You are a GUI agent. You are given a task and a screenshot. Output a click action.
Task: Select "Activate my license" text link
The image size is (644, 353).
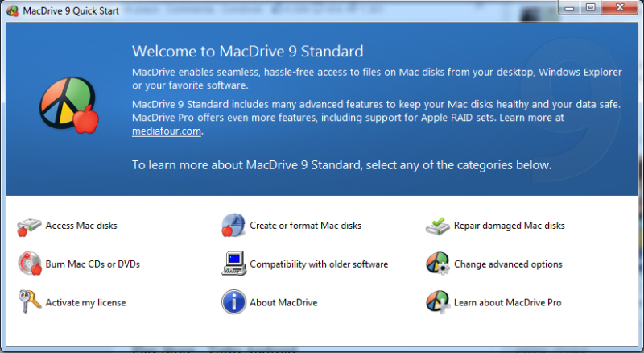tap(85, 303)
